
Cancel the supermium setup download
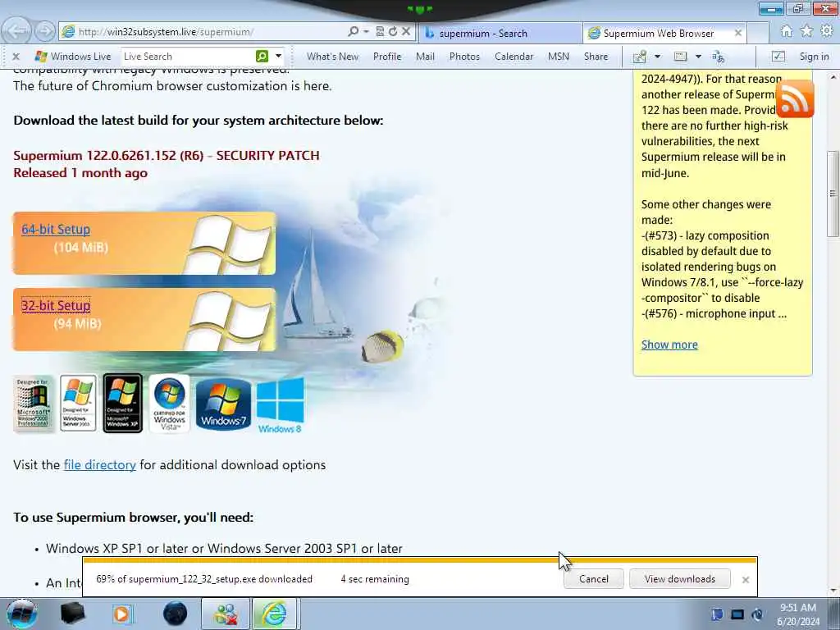tap(594, 579)
